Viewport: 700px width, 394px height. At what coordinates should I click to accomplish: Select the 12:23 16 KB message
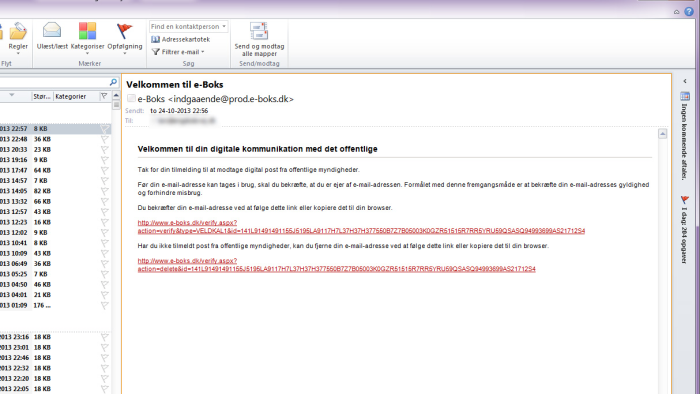coord(55,222)
